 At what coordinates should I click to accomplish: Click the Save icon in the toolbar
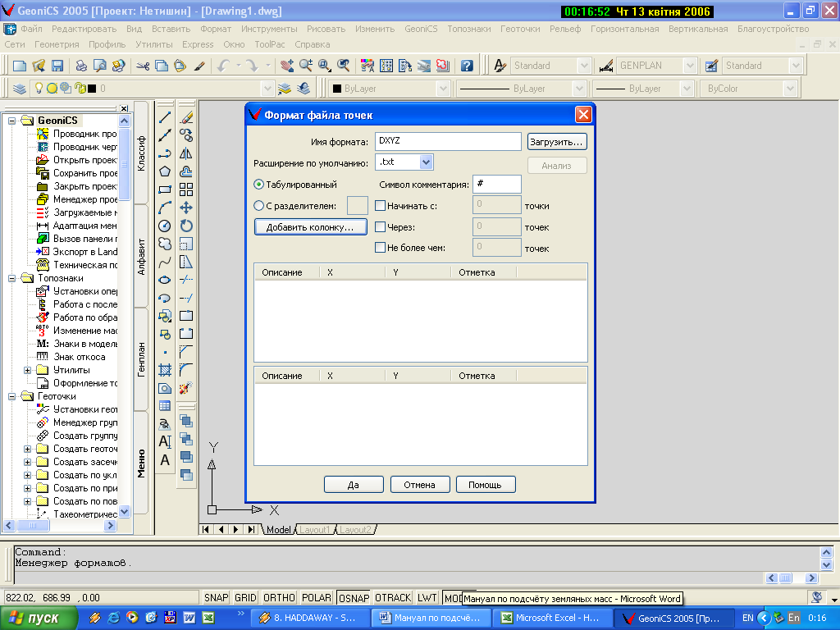57,66
